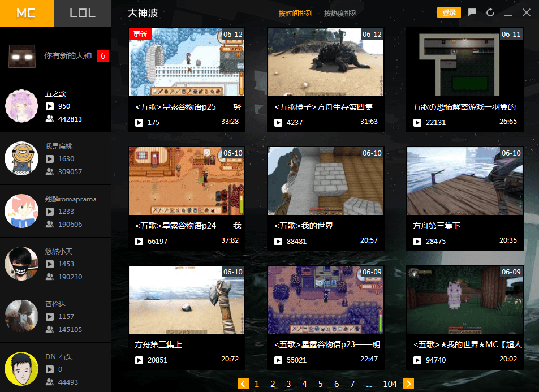
Task: Select streamer DN_石头 avatar
Action: pos(21,369)
